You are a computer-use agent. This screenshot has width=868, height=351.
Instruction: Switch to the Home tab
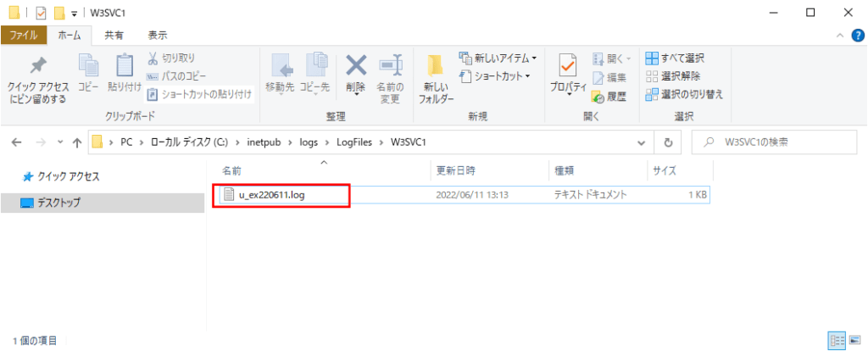coord(70,36)
